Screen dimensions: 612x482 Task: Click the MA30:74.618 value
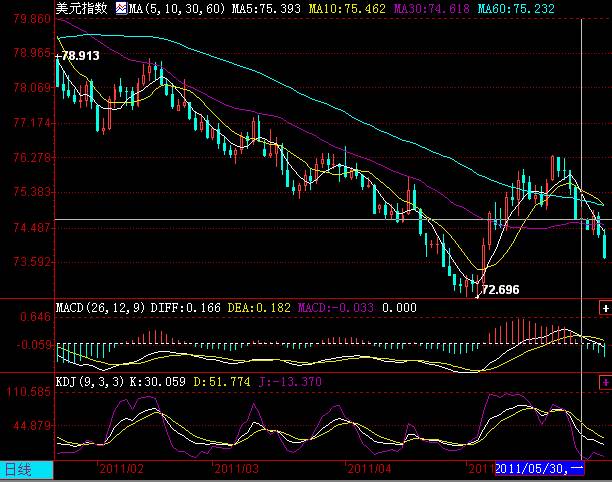click(x=431, y=8)
